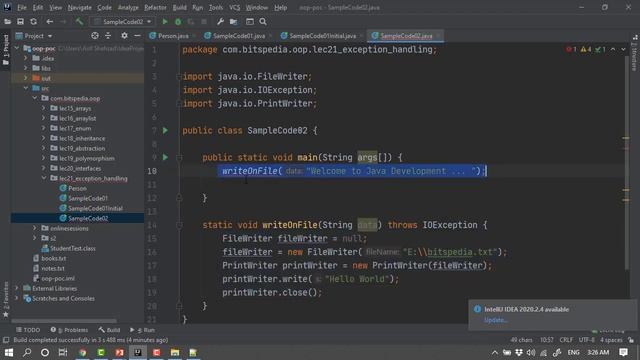640x360 pixels.
Task: Collapse the oop-poc root node
Action: (17, 48)
